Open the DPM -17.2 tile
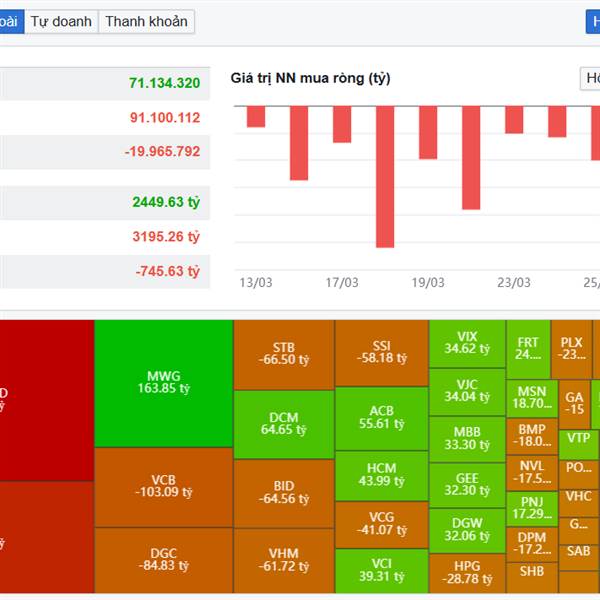Viewport: 600px width, 600px height. point(532,545)
